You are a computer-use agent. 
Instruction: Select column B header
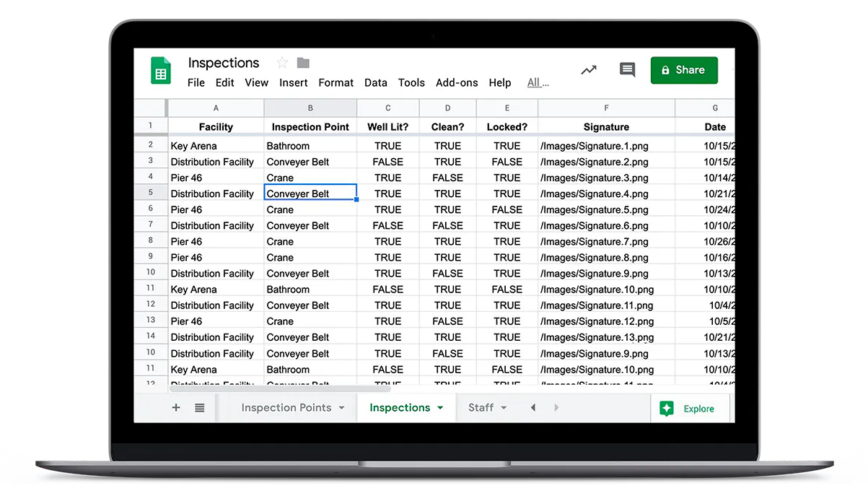coord(310,108)
